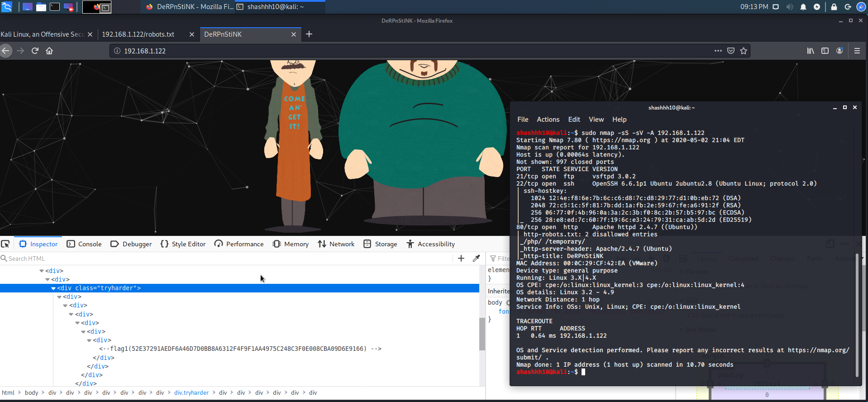The image size is (868, 402).
Task: Pick a color with the eyedropper tool
Action: 476,258
